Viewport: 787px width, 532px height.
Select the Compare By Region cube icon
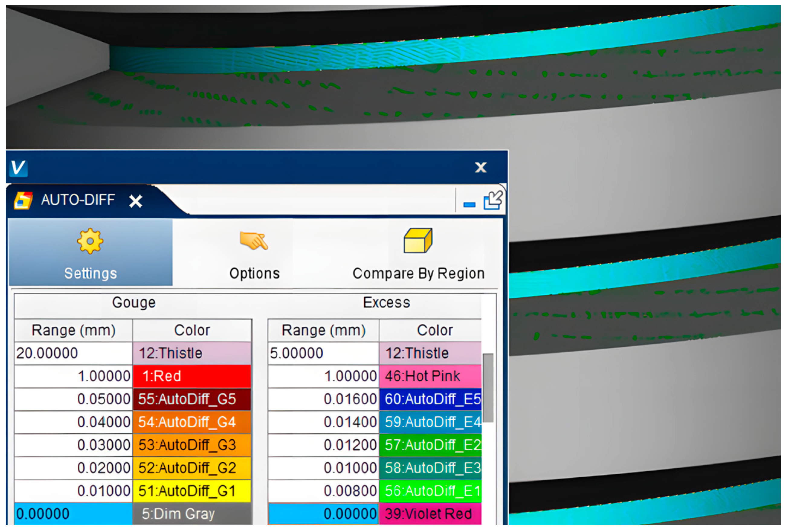418,241
